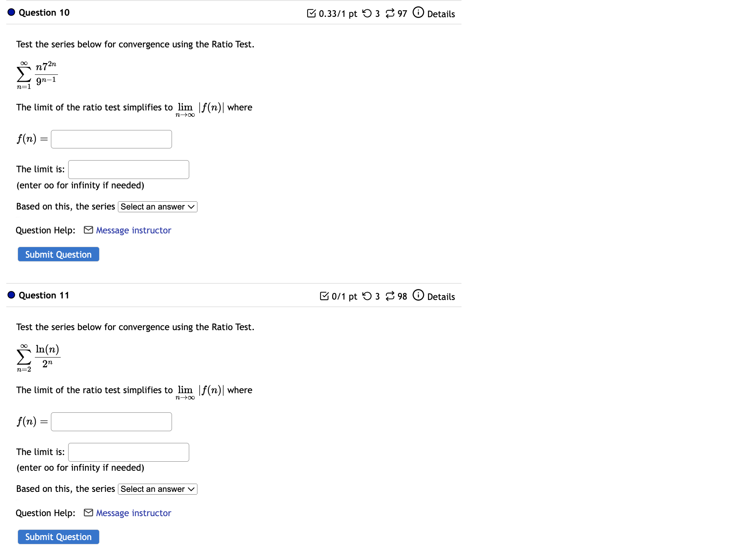Open the Select an answer dropdown in Question 11
This screenshot has height=560, width=731.
(157, 489)
